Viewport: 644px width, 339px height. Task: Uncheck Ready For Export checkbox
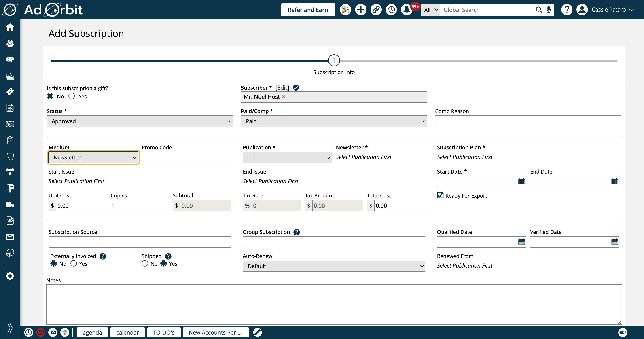click(440, 195)
